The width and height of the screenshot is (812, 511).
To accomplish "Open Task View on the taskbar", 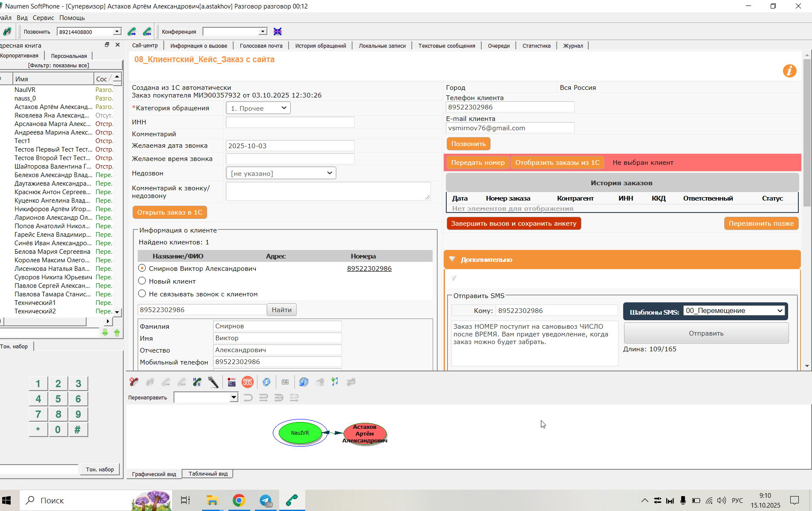I will point(185,500).
